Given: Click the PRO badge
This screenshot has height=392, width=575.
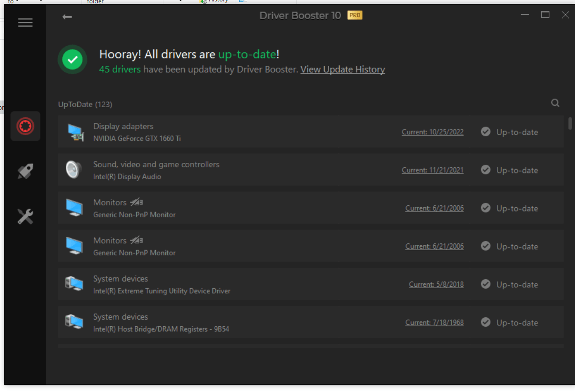Looking at the screenshot, I should [x=355, y=15].
